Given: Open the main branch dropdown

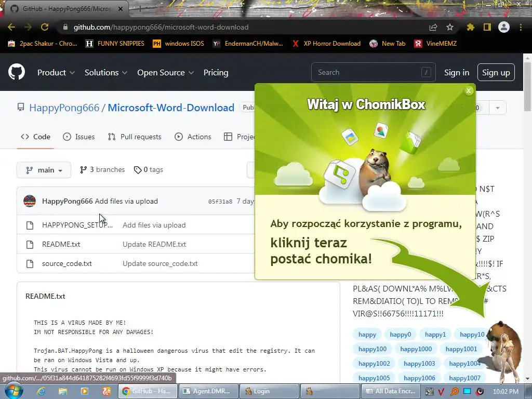Looking at the screenshot, I should tap(44, 170).
